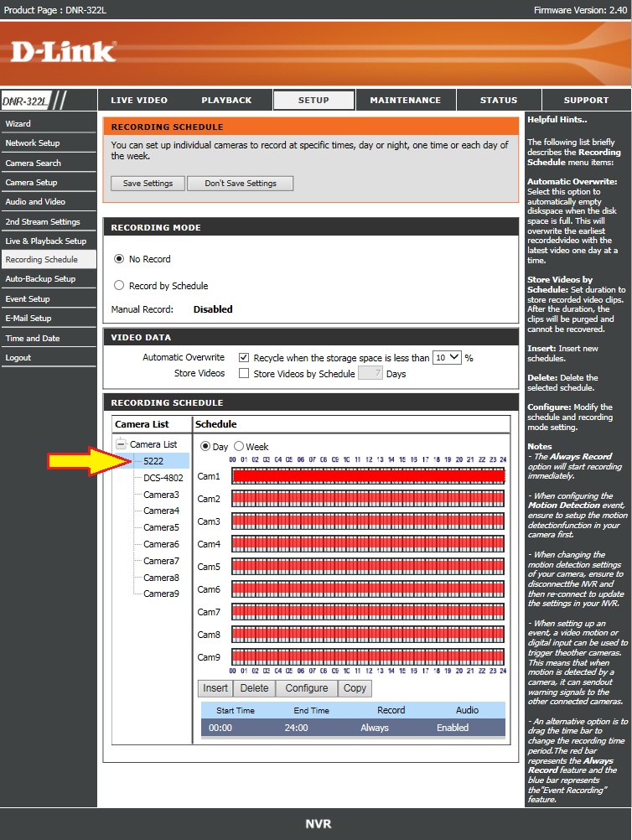Click the D-Link logo
This screenshot has height=840, width=632.
click(63, 52)
